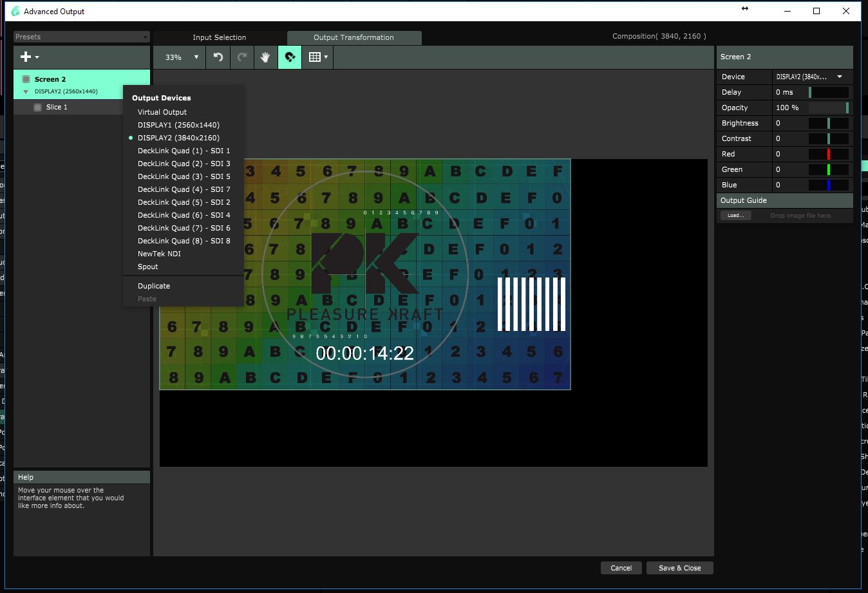Select DISPLAY1 (2560x1440) output device
Image resolution: width=868 pixels, height=593 pixels.
(x=178, y=125)
